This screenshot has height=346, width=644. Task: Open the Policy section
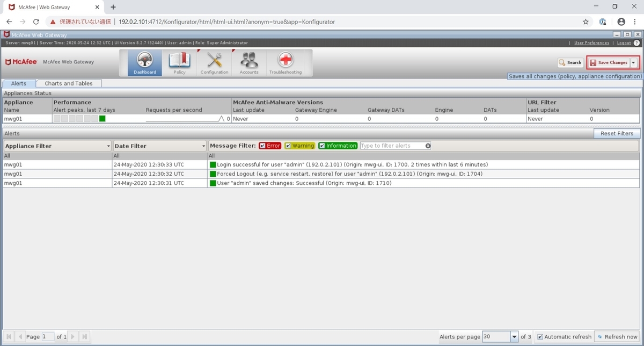point(179,63)
